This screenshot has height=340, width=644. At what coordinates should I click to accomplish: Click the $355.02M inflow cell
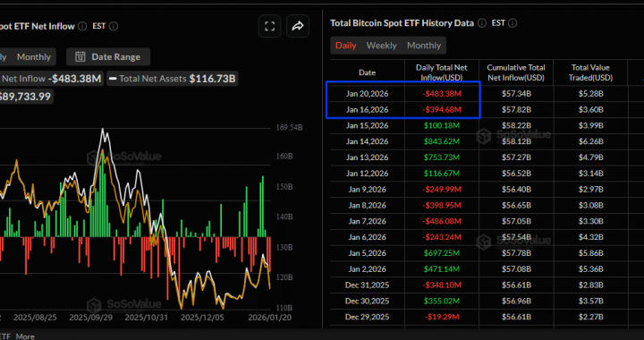coord(442,301)
